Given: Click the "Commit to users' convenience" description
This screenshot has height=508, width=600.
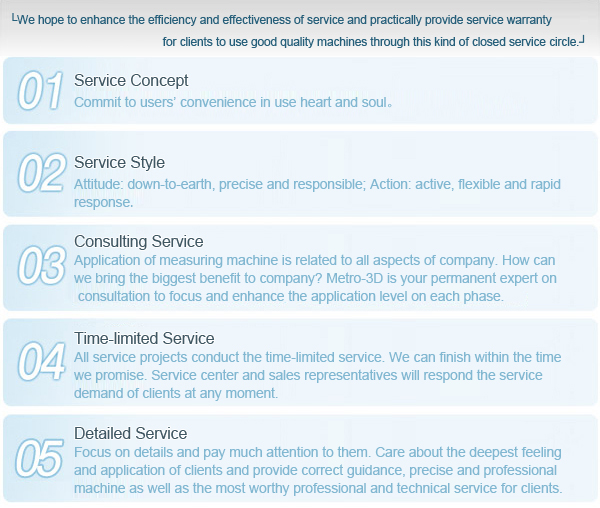Looking at the screenshot, I should click(233, 103).
